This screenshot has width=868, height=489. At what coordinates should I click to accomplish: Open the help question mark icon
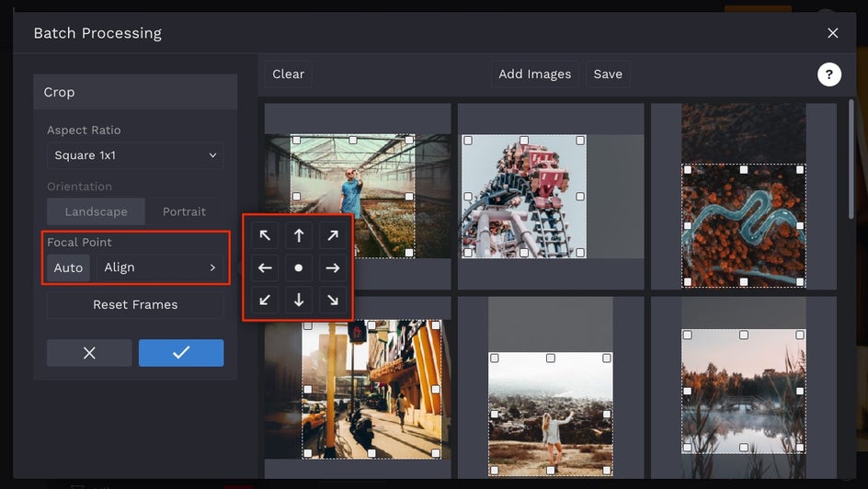(x=828, y=74)
